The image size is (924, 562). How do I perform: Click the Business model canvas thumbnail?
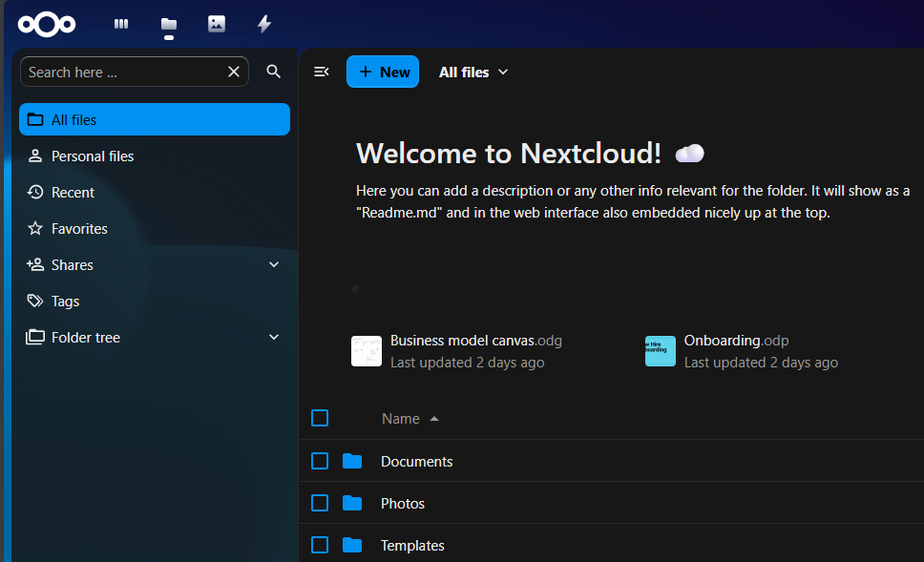point(367,351)
